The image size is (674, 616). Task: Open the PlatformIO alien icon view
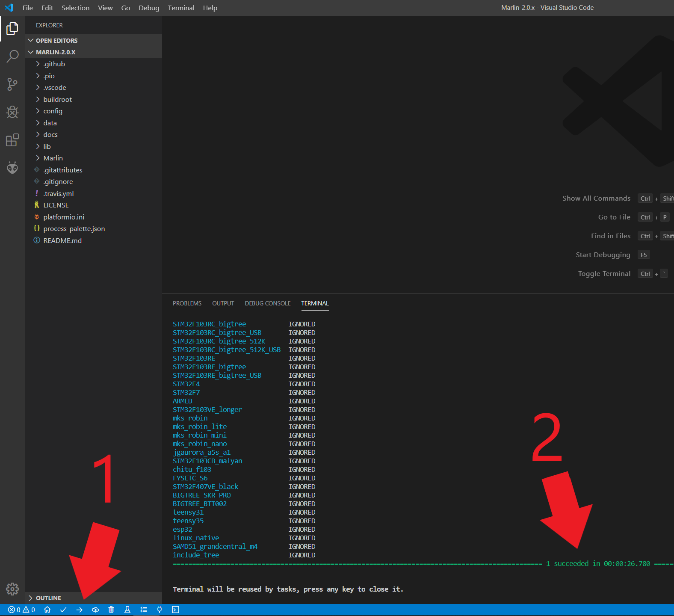pos(12,168)
